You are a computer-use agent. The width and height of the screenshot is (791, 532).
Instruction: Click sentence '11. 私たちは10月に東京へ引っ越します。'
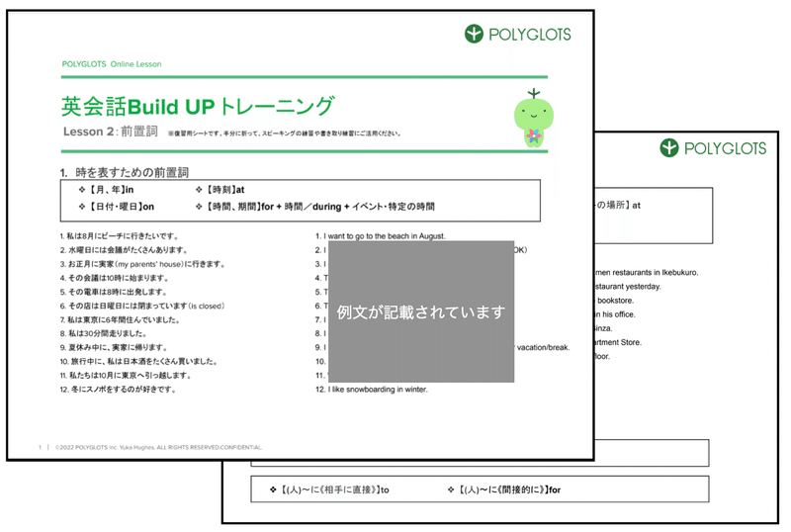pos(126,375)
